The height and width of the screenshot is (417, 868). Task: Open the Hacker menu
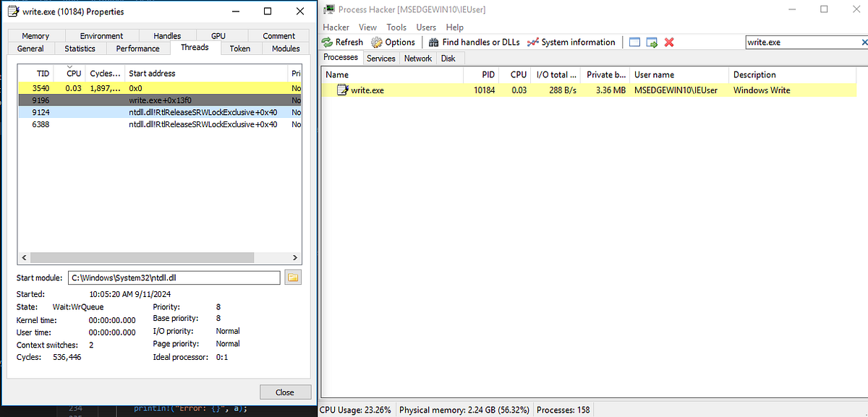coord(336,27)
